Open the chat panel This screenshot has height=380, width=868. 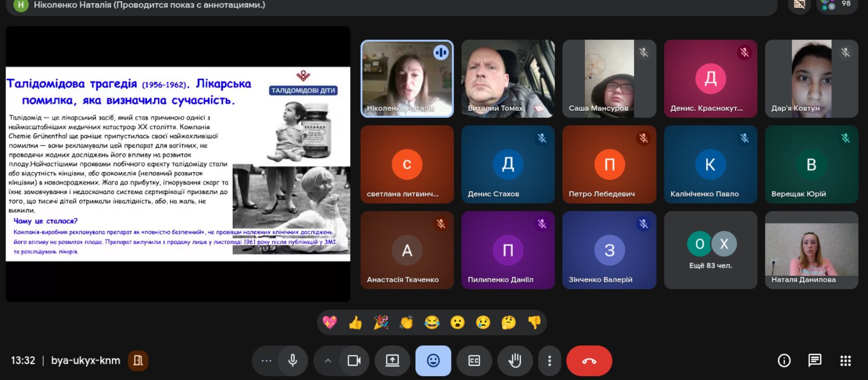pos(814,360)
